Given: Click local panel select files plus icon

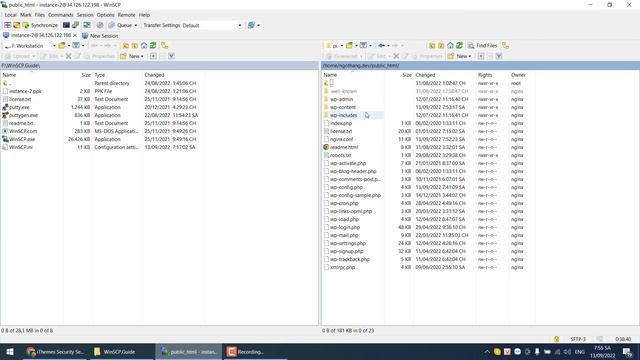Looking at the screenshot, I should 153,56.
